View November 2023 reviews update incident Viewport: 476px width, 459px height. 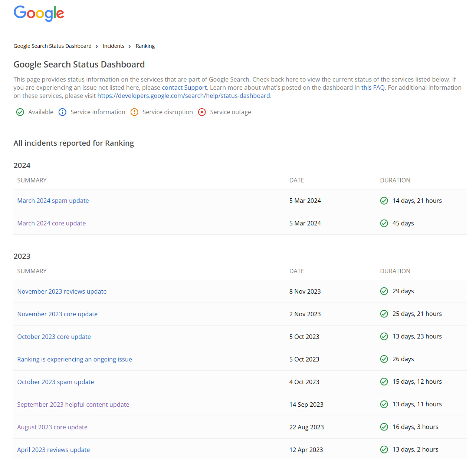click(62, 291)
